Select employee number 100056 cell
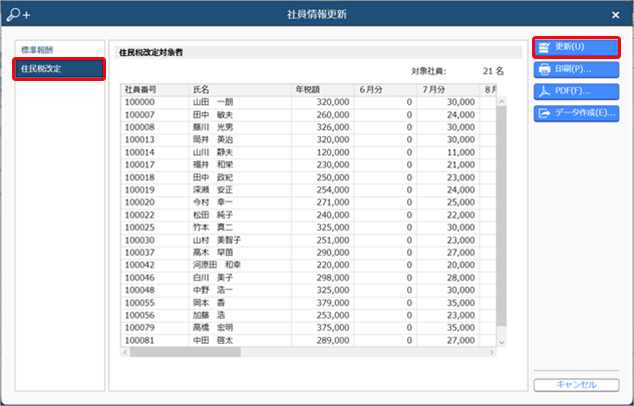 tap(154, 315)
